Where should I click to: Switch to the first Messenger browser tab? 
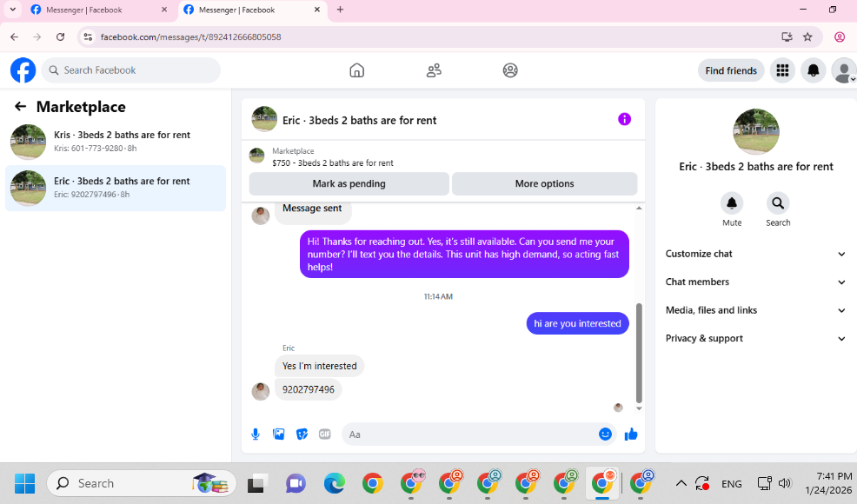coord(100,10)
